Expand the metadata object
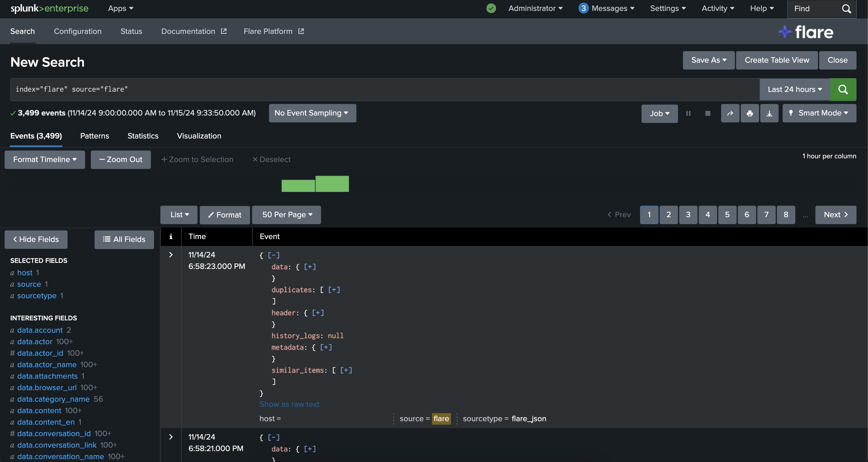 click(326, 347)
